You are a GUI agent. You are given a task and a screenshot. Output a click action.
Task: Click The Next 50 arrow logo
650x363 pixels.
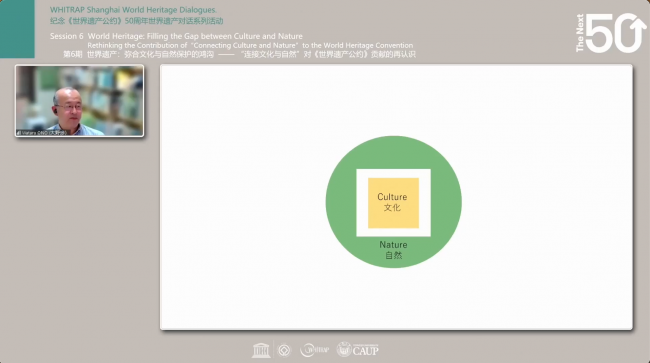[x=611, y=33]
